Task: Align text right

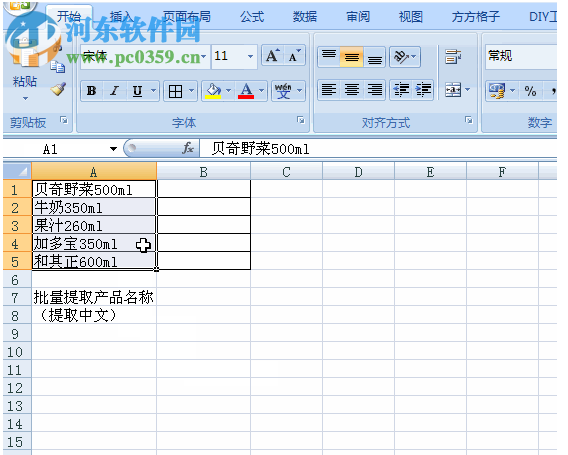Action: 374,89
